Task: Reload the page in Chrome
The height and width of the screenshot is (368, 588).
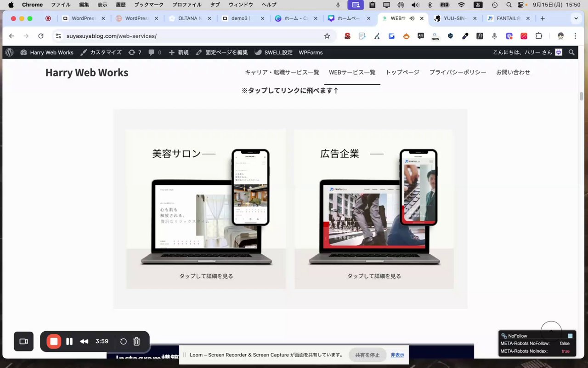Action: (41, 36)
